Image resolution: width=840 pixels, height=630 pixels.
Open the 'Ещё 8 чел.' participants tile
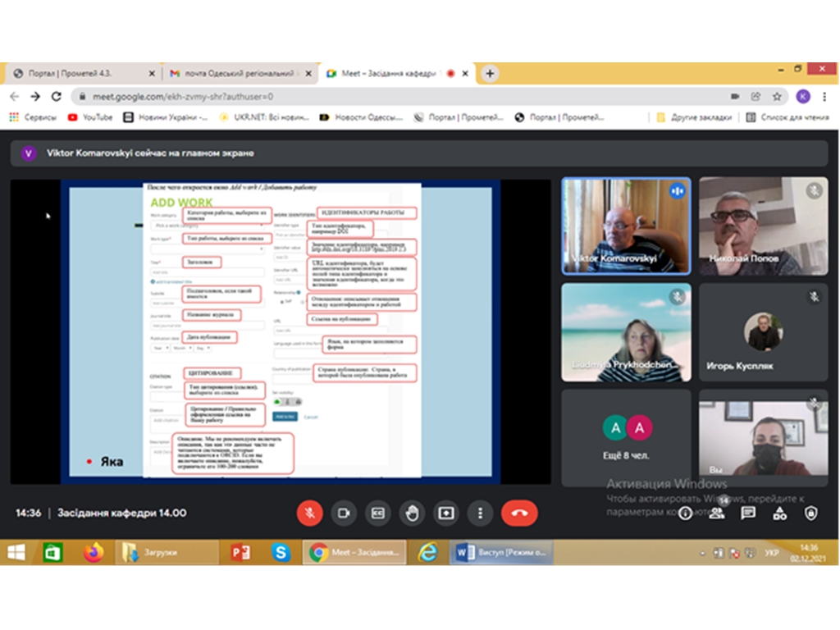click(626, 438)
